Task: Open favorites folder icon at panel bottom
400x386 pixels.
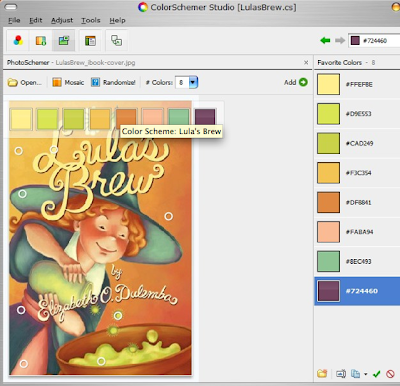Action: [322, 374]
